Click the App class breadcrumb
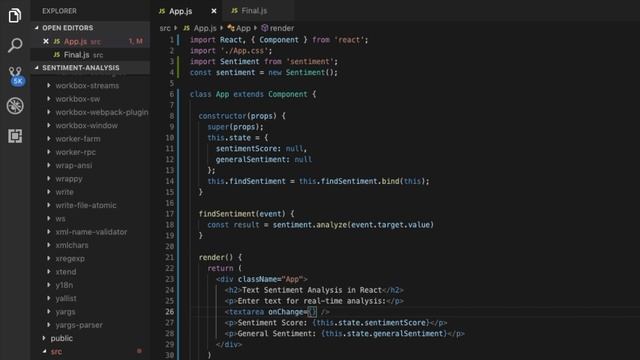640x360 pixels. [x=239, y=28]
